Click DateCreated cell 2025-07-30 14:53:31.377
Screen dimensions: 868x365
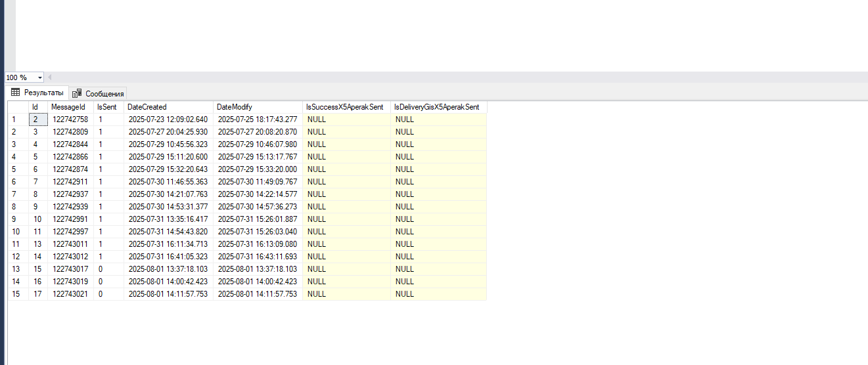(169, 207)
